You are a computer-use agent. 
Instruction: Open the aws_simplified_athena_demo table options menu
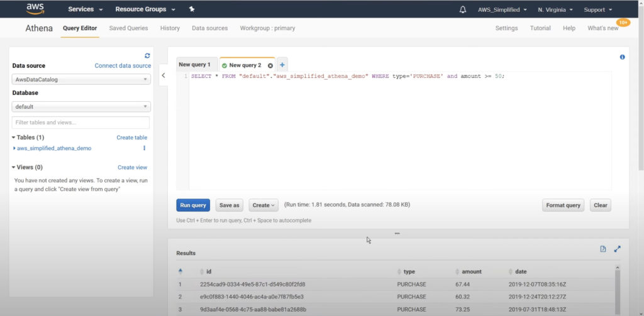pos(144,148)
